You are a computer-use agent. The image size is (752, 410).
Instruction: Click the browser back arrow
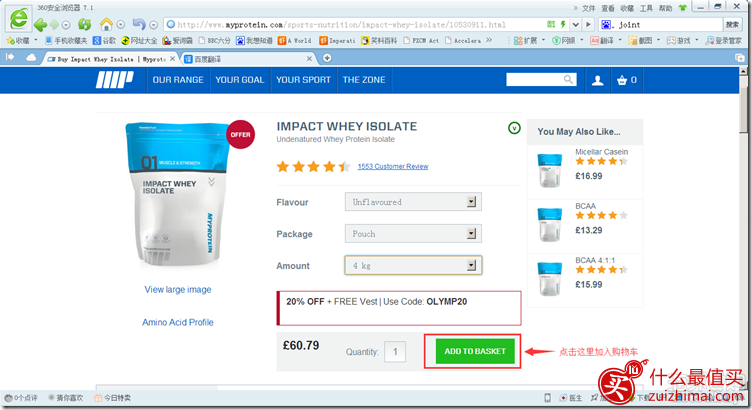coord(41,24)
